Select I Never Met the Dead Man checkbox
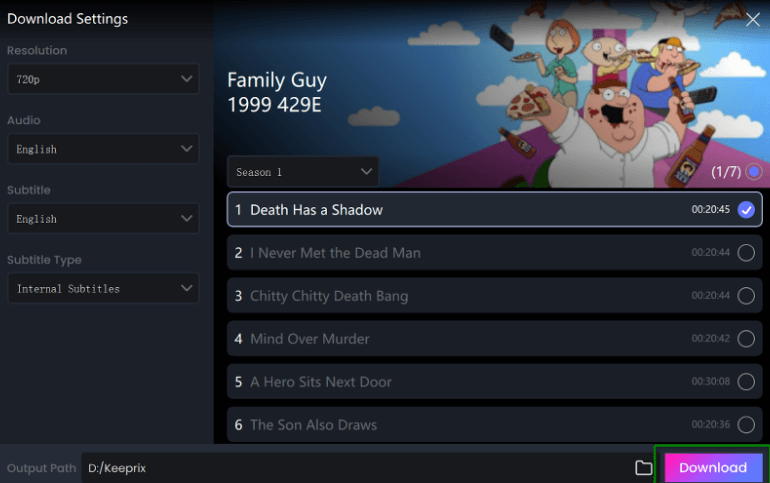770x483 pixels. (x=746, y=253)
